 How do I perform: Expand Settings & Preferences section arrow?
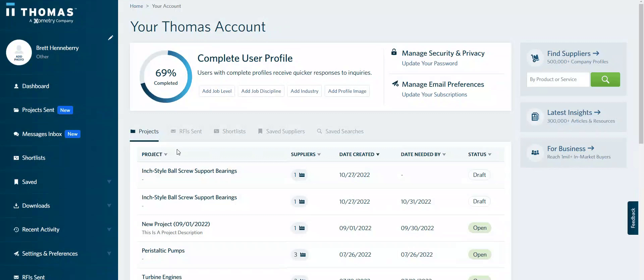point(109,253)
